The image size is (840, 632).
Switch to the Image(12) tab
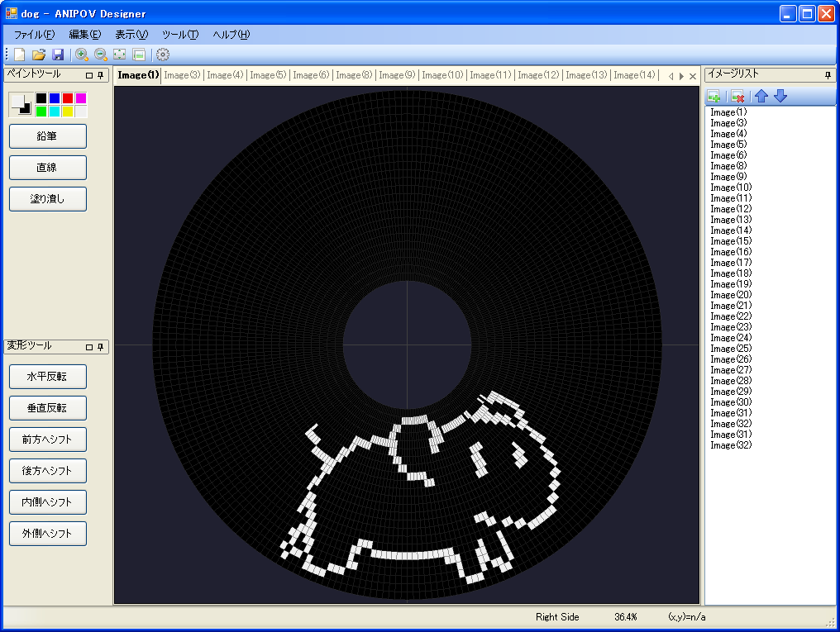[538, 75]
